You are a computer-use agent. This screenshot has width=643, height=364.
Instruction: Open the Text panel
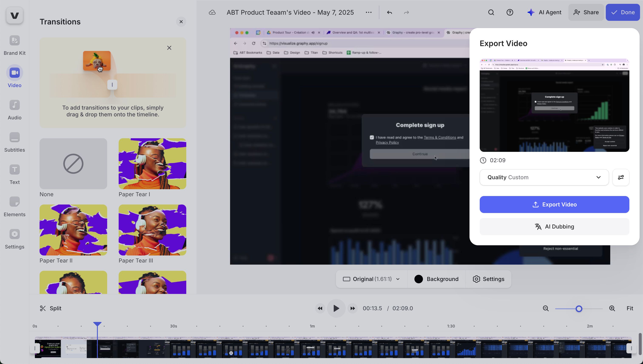(x=14, y=174)
